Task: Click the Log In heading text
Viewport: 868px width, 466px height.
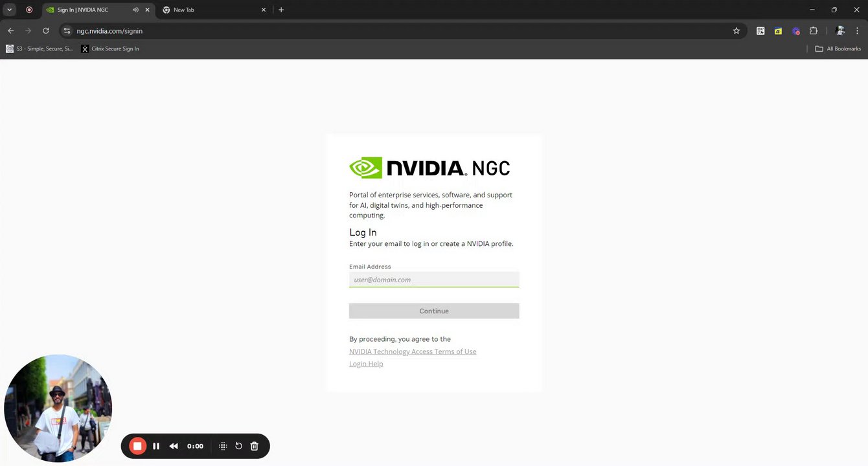Action: 363,232
